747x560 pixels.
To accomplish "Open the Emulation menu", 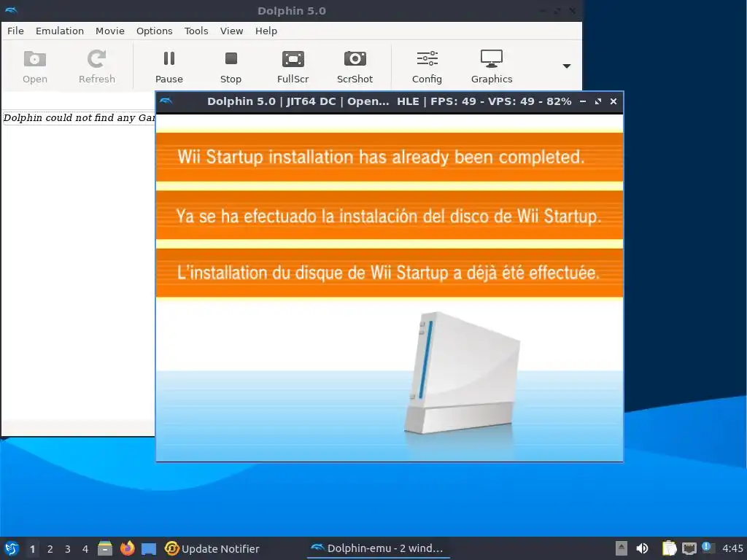I will coord(60,31).
